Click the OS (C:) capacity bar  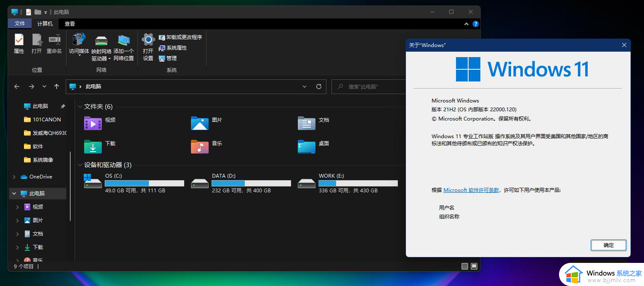coord(144,184)
